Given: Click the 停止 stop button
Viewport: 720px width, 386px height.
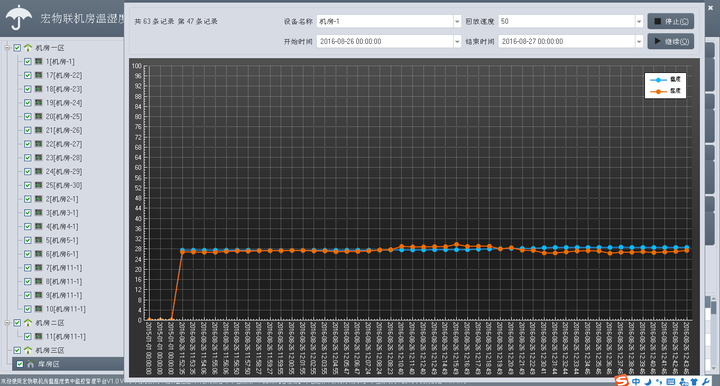Looking at the screenshot, I should tap(670, 21).
